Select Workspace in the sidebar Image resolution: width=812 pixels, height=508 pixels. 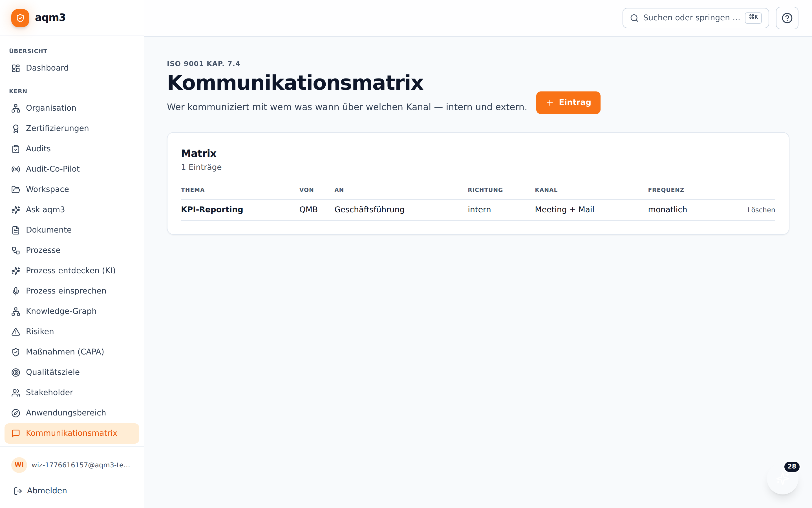pos(72,189)
